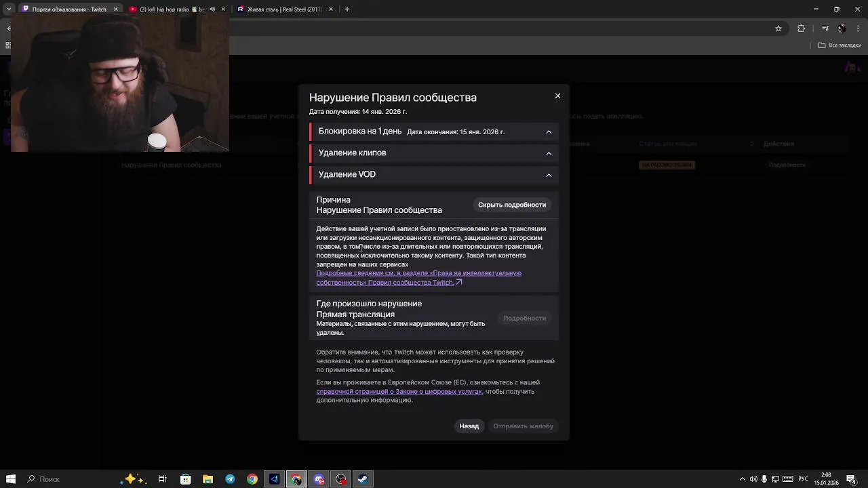Screen dimensions: 868x488
Task: Open Steam from the taskbar
Action: 363,479
